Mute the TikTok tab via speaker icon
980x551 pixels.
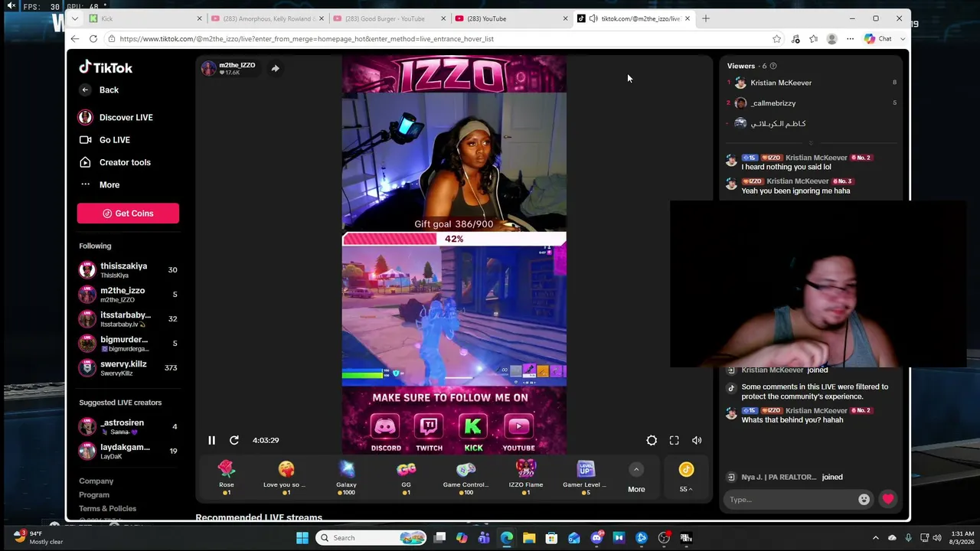[593, 18]
